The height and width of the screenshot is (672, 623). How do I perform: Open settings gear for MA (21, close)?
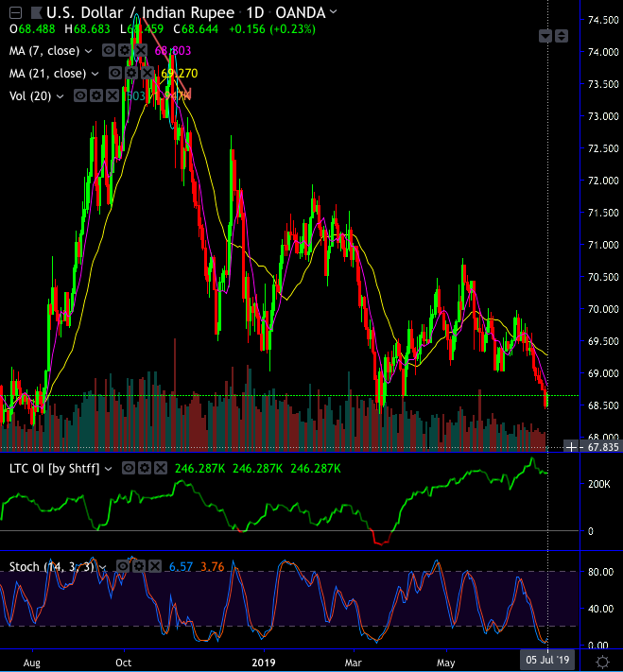131,73
